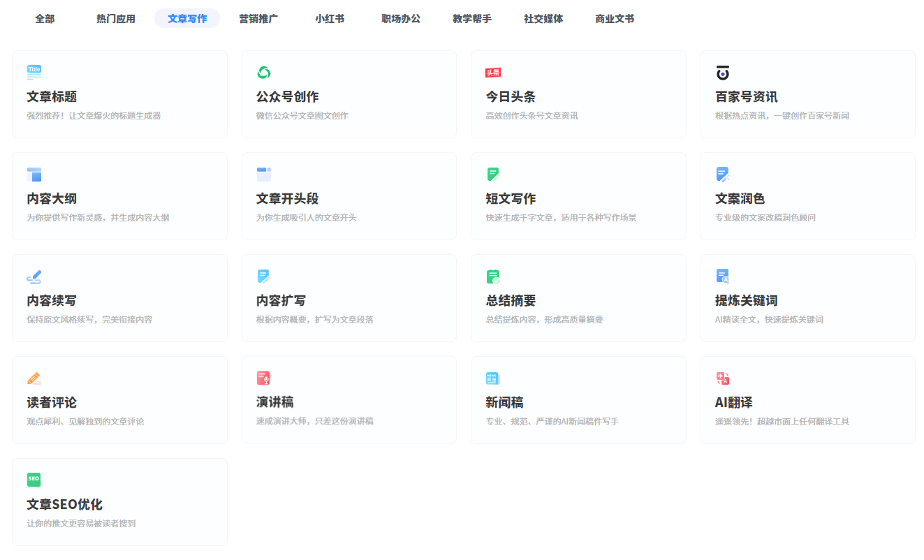Screen dimensions: 924x560
Task: Open the 百家号资讯 card title
Action: pyautogui.click(x=747, y=97)
